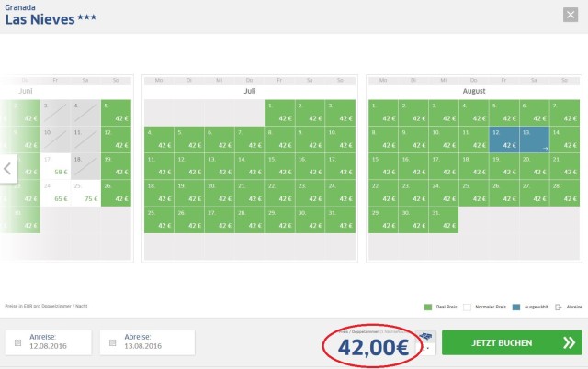Viewport: 588px width, 369px height.
Task: Select June 25 priced at 75 €
Action: pos(85,192)
